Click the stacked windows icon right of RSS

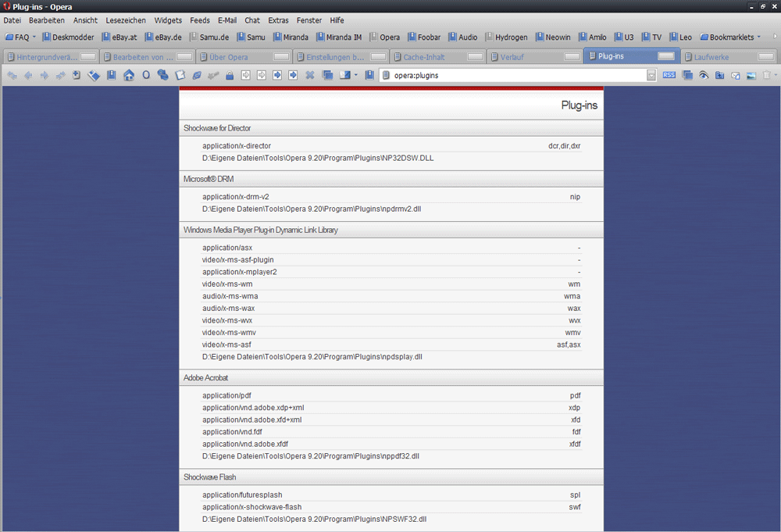point(687,75)
